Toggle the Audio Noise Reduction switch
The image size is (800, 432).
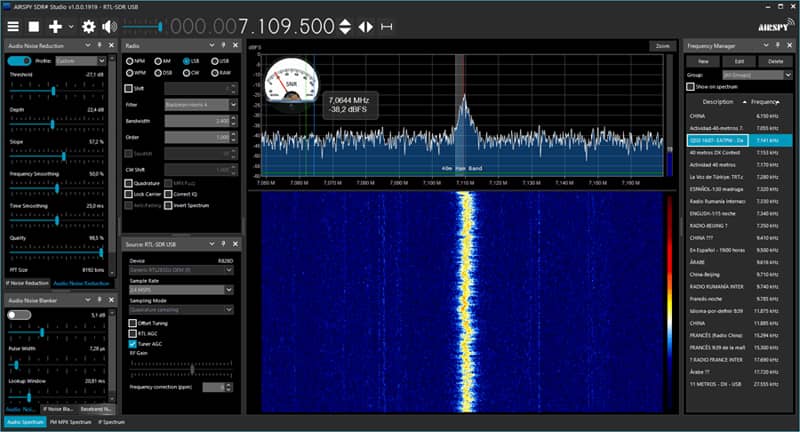coord(19,61)
